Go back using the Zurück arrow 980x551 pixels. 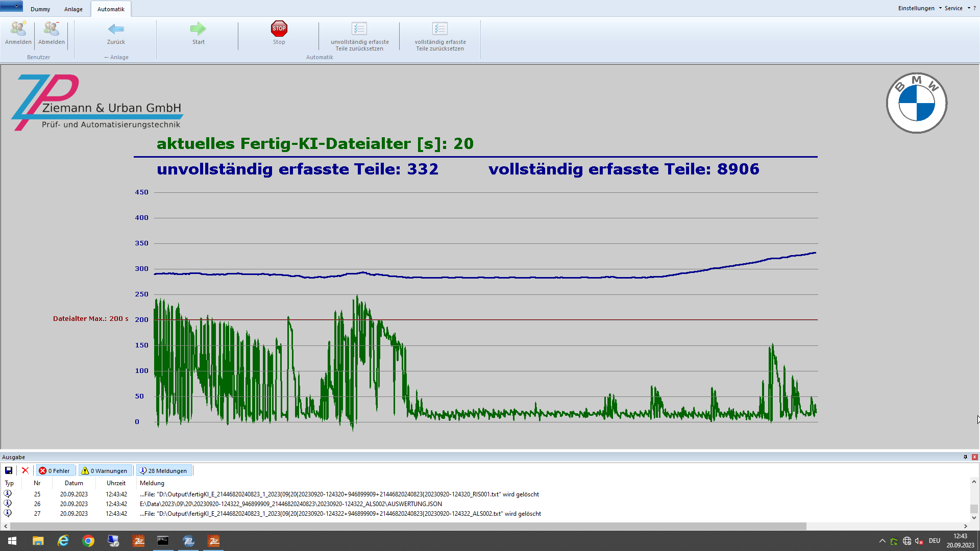coord(116,33)
